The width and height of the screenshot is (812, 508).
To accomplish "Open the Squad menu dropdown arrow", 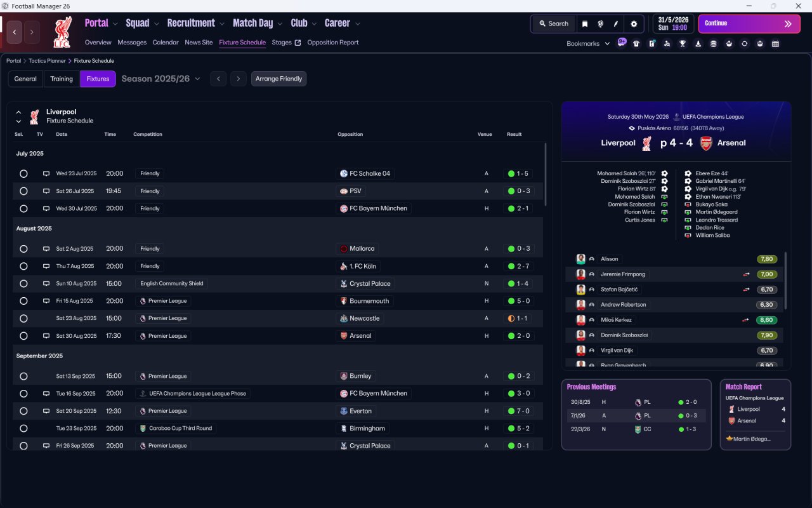I will [x=156, y=23].
